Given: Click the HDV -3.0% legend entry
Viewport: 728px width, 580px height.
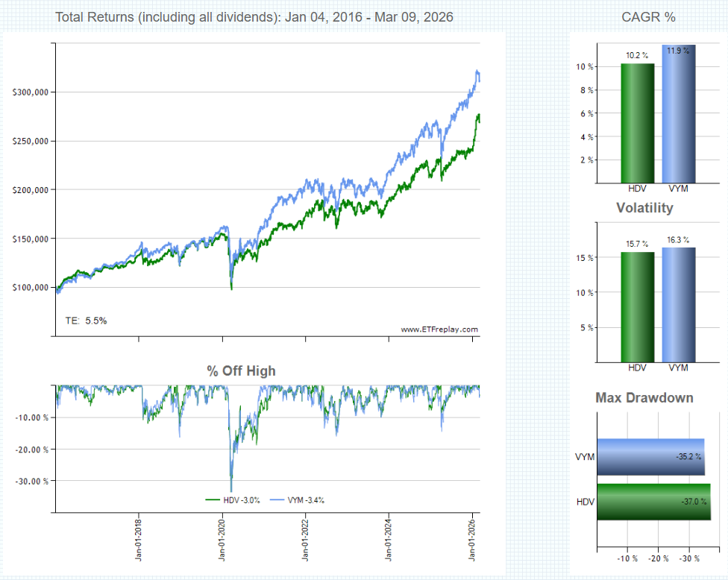Looking at the screenshot, I should click(233, 500).
